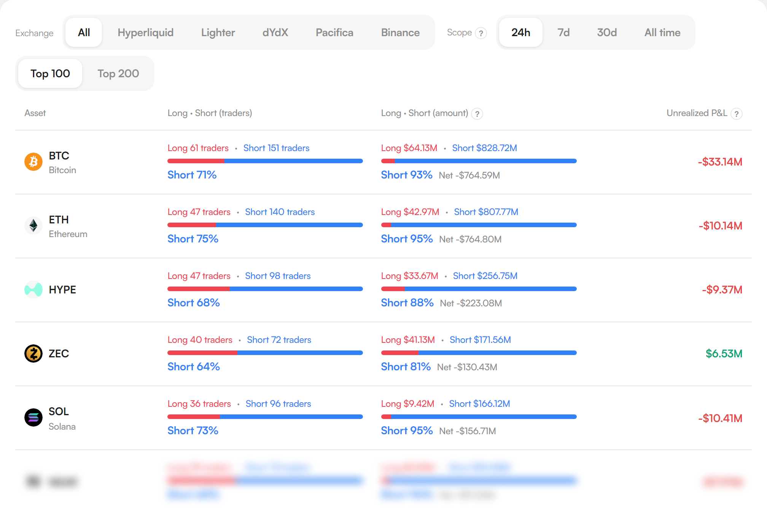Filter exchange by Binance
The width and height of the screenshot is (767, 532).
(400, 32)
